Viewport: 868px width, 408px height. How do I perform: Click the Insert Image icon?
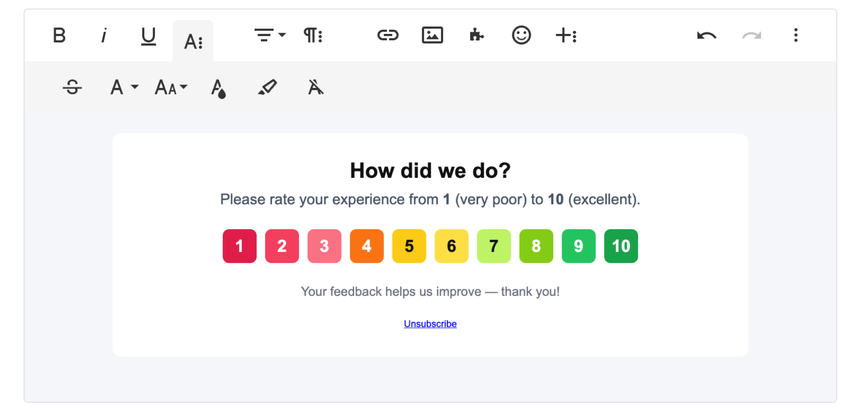[x=432, y=35]
